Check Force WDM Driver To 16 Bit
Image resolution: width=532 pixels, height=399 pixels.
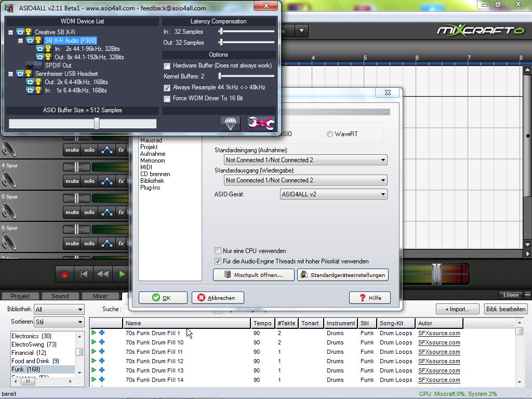[167, 99]
